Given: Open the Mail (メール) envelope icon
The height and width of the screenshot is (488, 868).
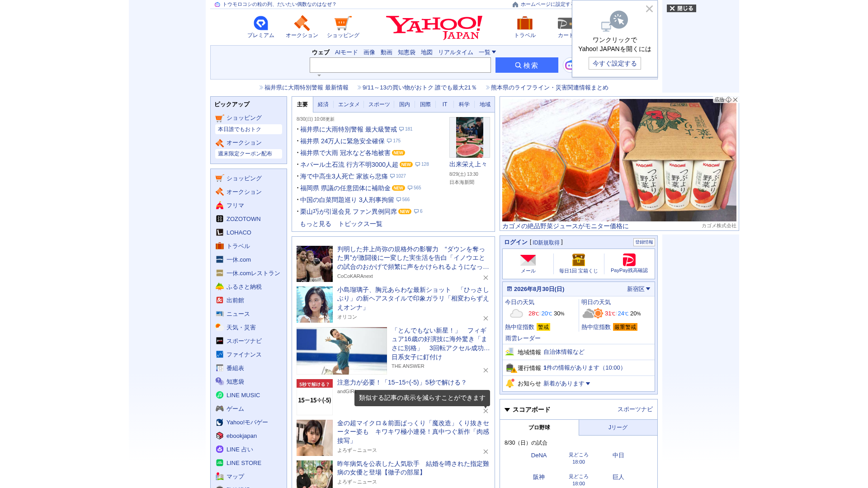Looking at the screenshot, I should [x=528, y=264].
